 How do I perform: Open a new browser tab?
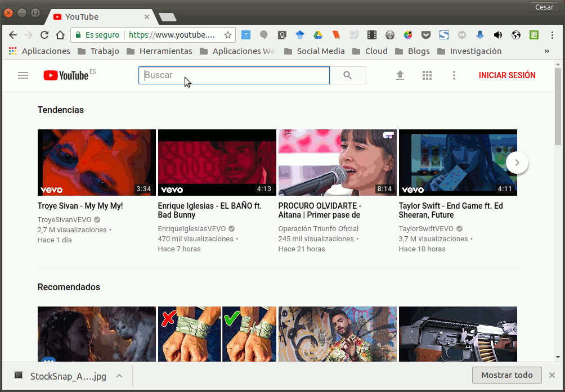click(168, 17)
